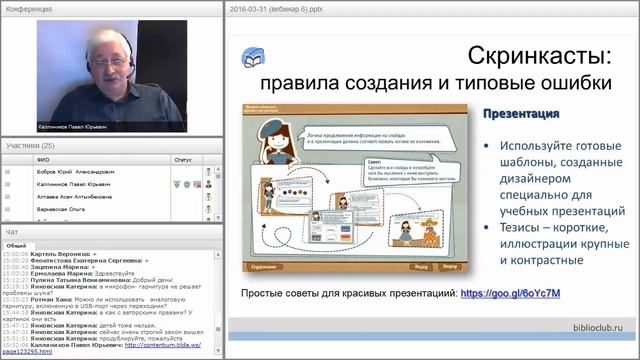Click chat panel scroll-up arrow
This screenshot has height=360, width=640.
(218, 254)
